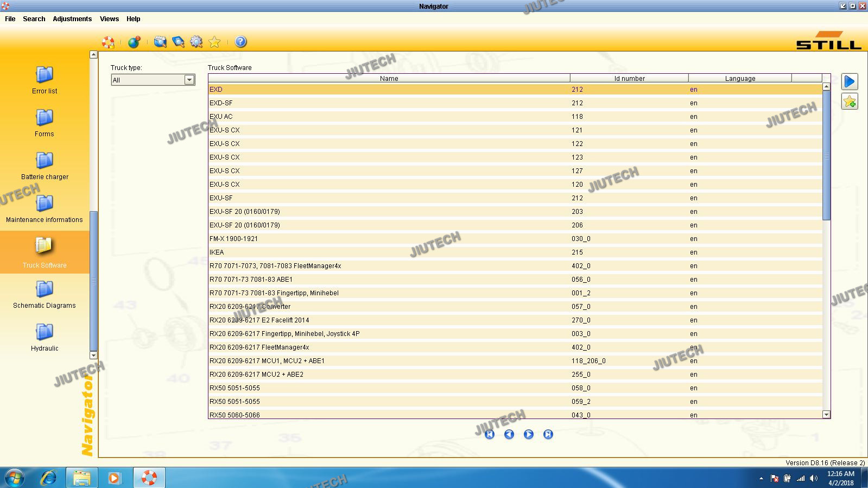
Task: Select EXU-S CX row with id 121
Action: tap(515, 130)
